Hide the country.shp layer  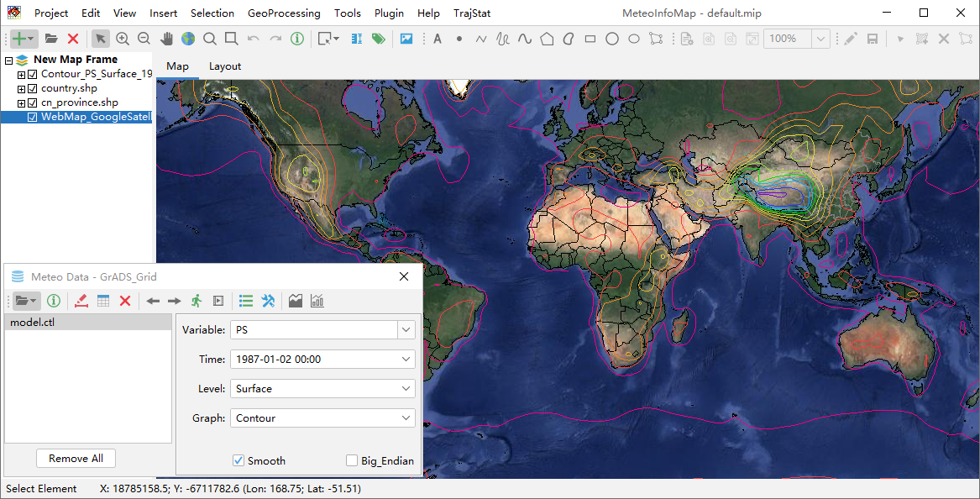(x=33, y=88)
